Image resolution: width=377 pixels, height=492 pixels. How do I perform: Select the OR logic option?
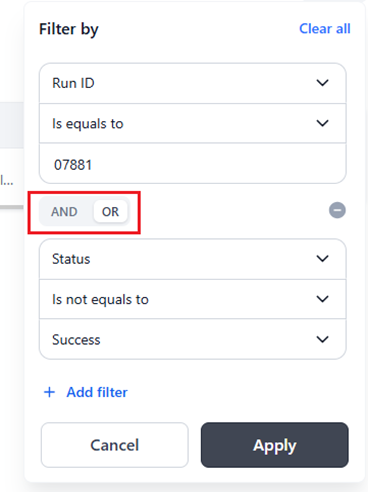click(110, 212)
